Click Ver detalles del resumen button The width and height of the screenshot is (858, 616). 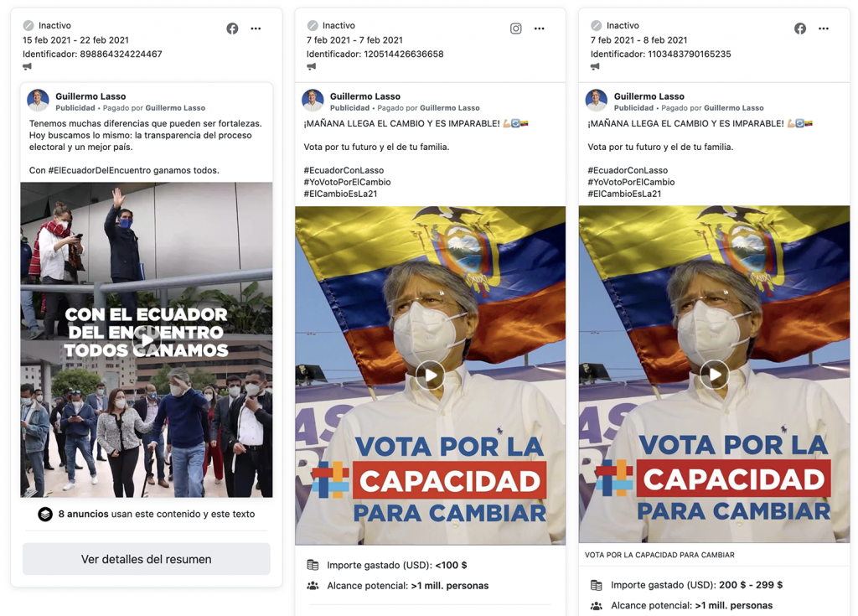tap(146, 559)
